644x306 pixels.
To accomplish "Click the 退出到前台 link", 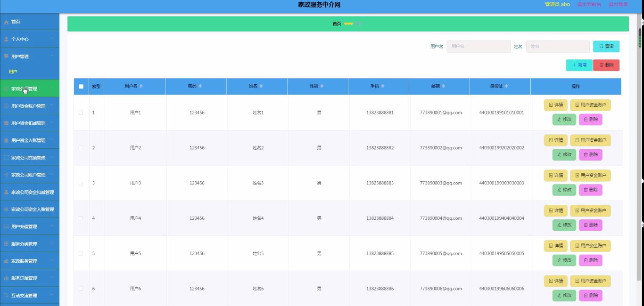I will 589,4.
